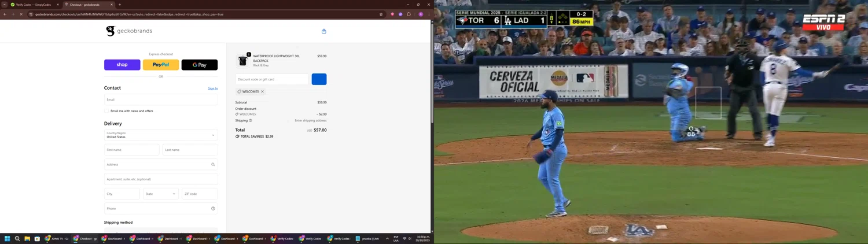Image resolution: width=868 pixels, height=244 pixels.
Task: Go to geckobrands home via logo
Action: (x=129, y=31)
